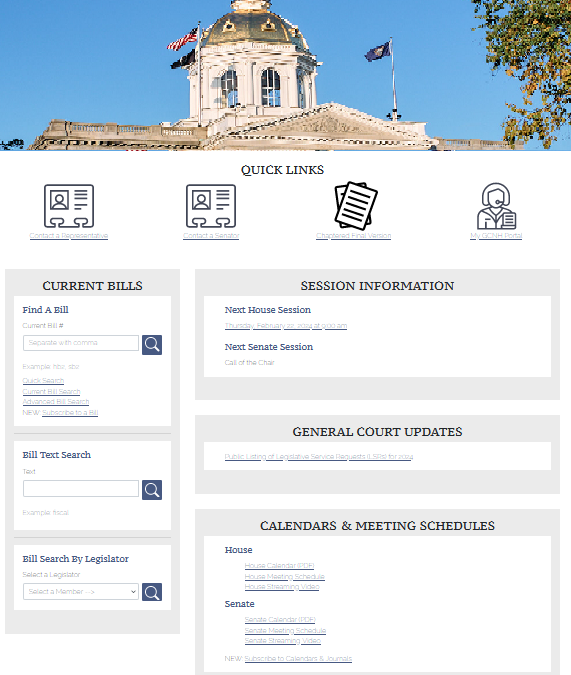Open the Senate Meeting Schedule link
The width and height of the screenshot is (571, 675).
(x=285, y=631)
